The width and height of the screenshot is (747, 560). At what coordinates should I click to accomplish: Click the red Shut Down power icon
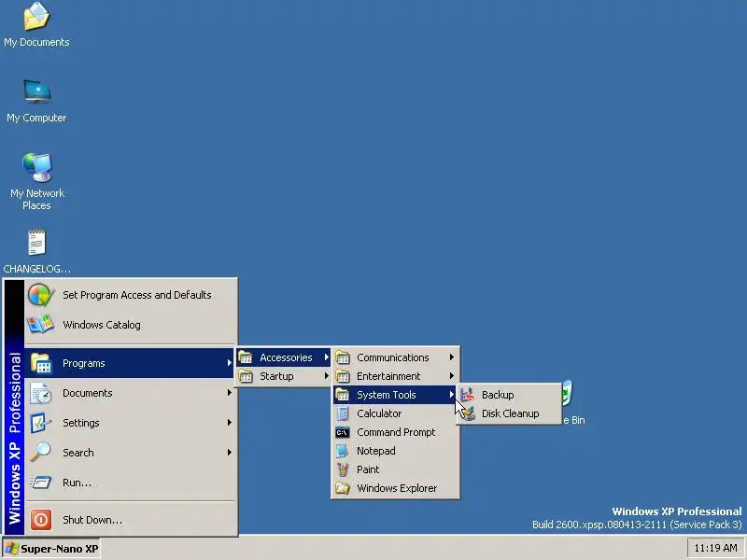coord(41,520)
